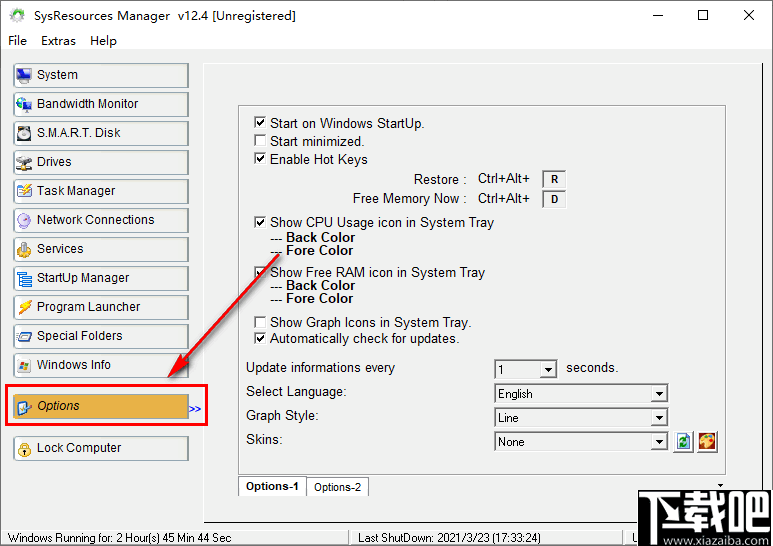Open the Graph Style dropdown
773x546 pixels.
659,418
